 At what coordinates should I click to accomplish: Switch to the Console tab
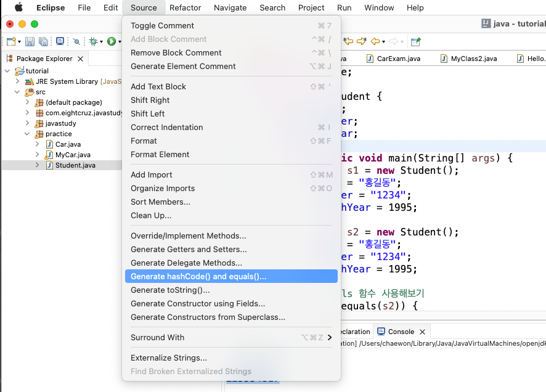click(x=401, y=332)
